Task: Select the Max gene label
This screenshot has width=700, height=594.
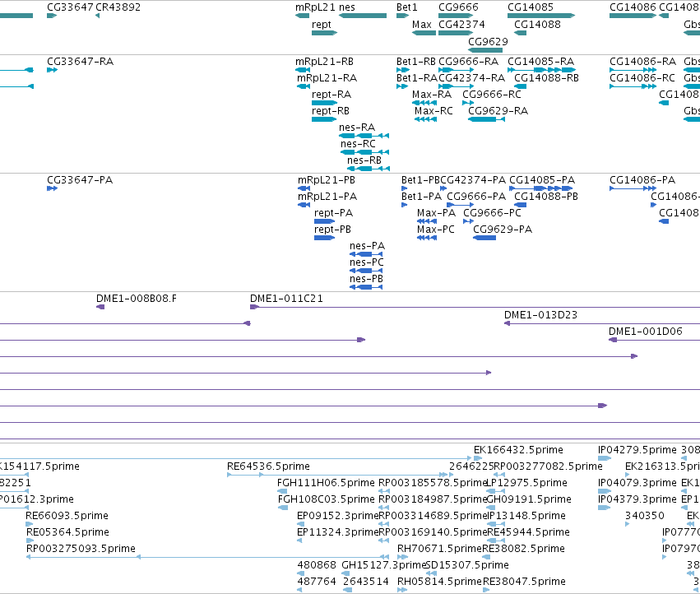Action: 421,25
